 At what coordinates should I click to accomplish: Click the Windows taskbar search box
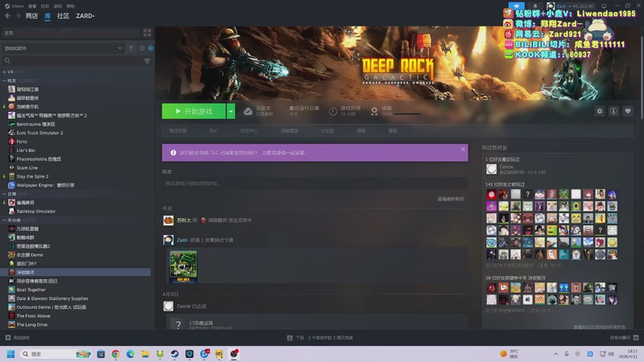[56, 354]
